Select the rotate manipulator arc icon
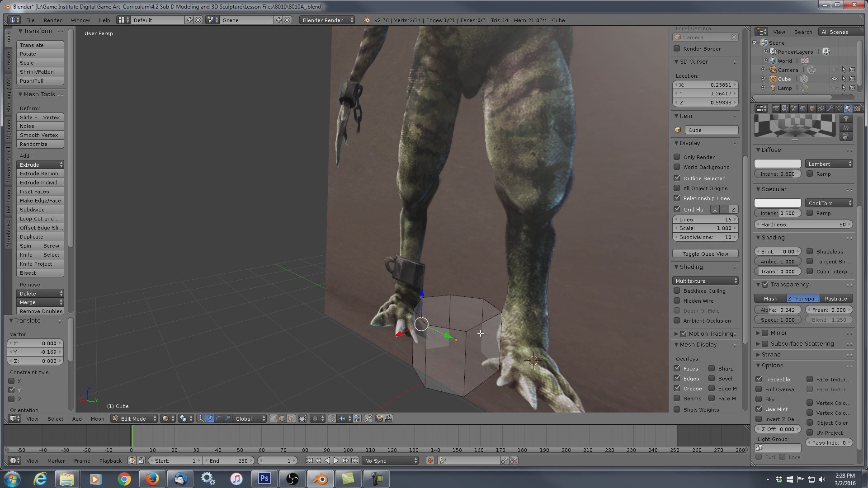 (218, 419)
